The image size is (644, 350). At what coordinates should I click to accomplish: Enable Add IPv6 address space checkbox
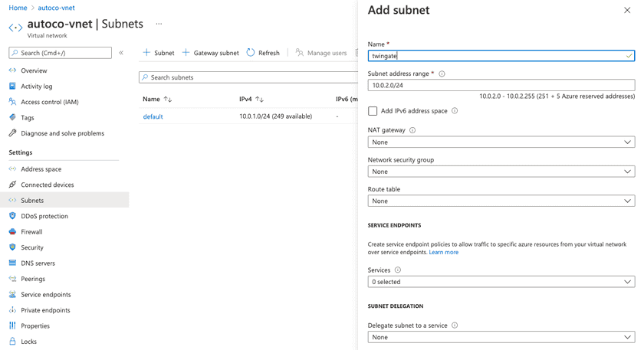tap(373, 111)
